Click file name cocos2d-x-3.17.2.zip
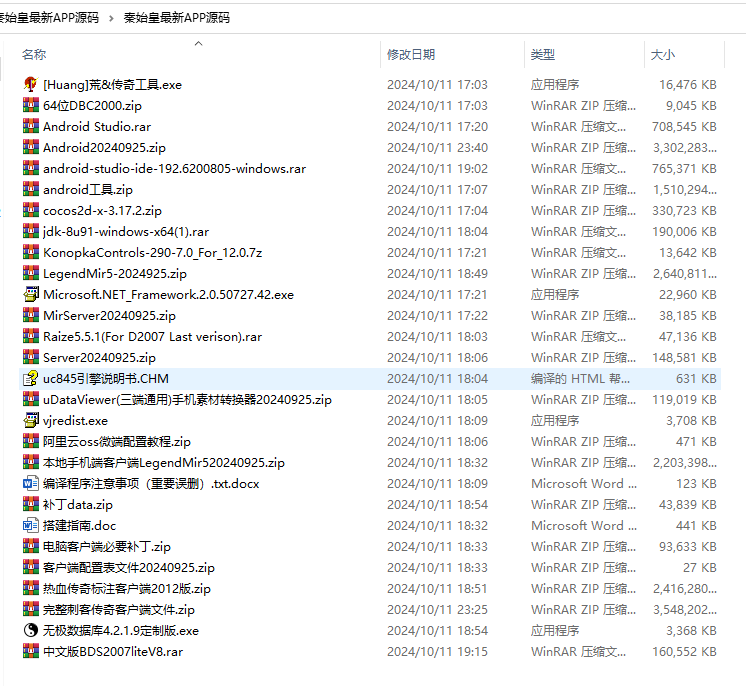 (102, 210)
